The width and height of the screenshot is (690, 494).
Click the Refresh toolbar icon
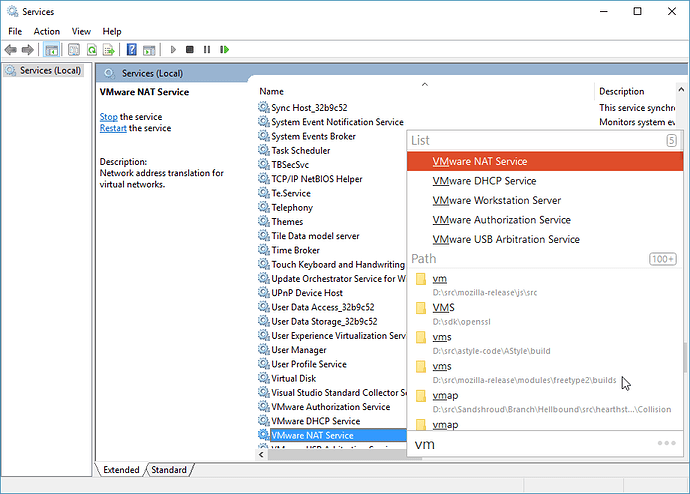(92, 50)
